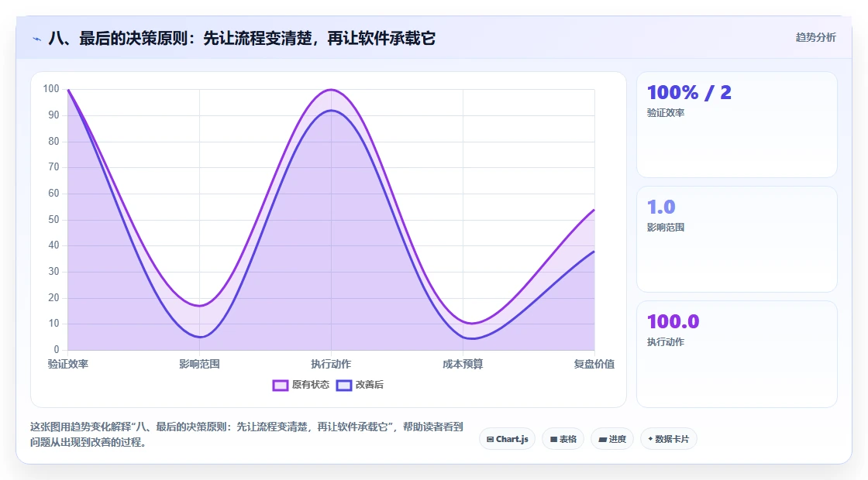Image resolution: width=868 pixels, height=480 pixels.
Task: Click the 100.0 value text
Action: point(673,321)
